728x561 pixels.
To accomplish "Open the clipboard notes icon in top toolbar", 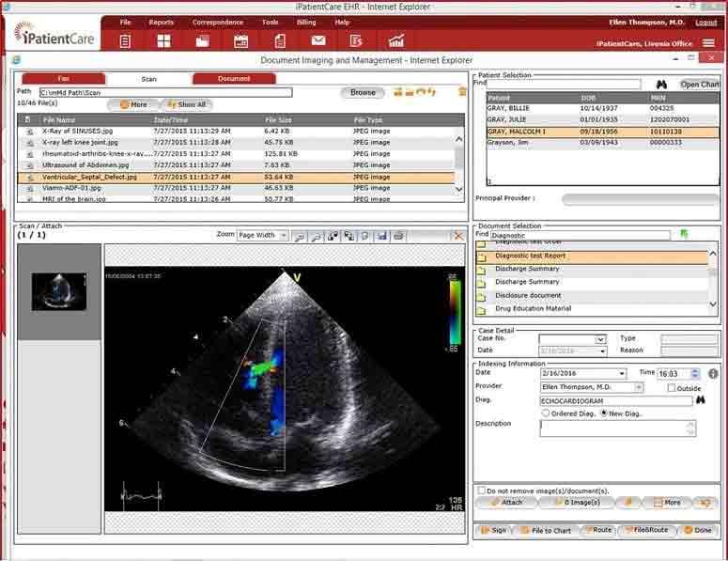I will 125,41.
